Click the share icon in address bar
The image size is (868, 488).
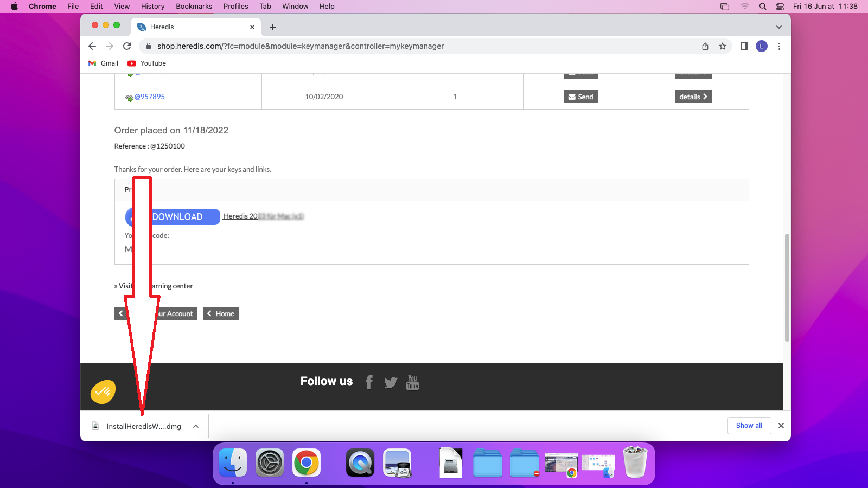705,47
